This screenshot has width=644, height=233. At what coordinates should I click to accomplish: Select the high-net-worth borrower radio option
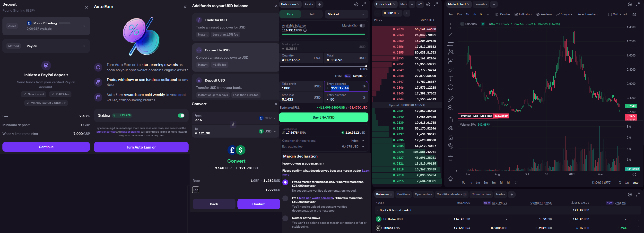[285, 198]
